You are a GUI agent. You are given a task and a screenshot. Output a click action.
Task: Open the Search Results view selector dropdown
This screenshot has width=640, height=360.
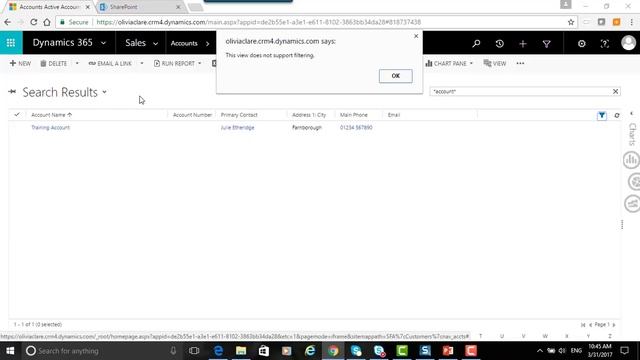[104, 92]
